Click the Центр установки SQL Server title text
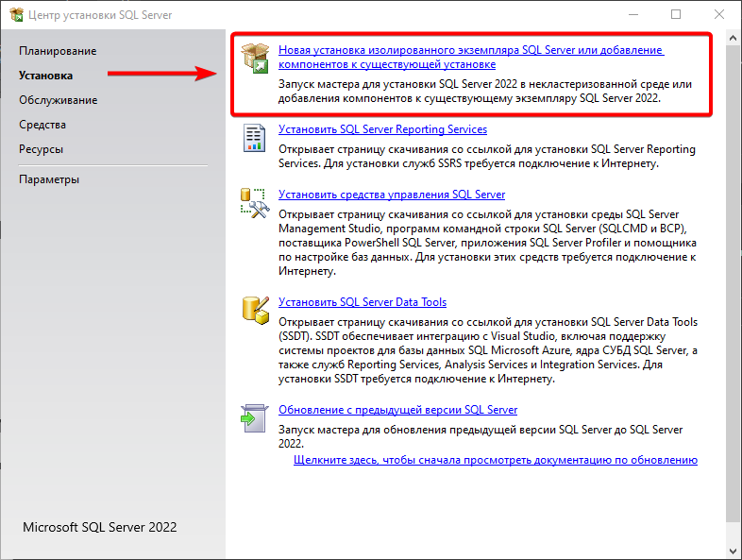This screenshot has width=742, height=560. 100,15
